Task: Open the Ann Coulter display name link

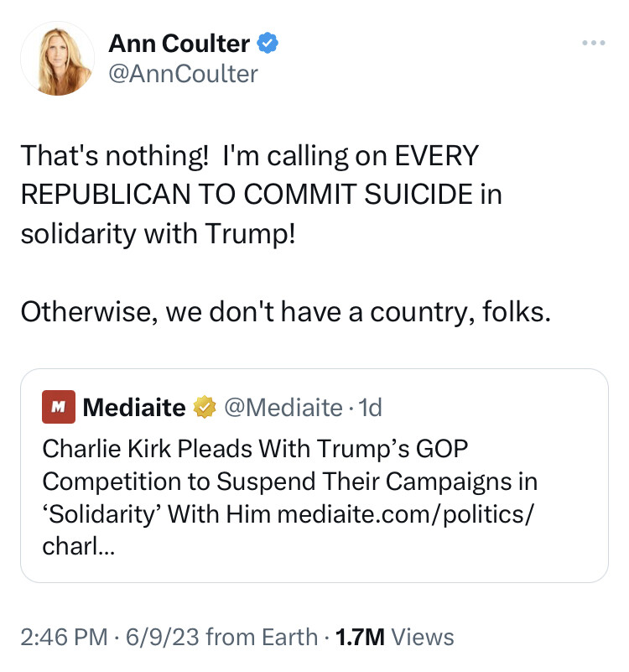Action: 179,43
